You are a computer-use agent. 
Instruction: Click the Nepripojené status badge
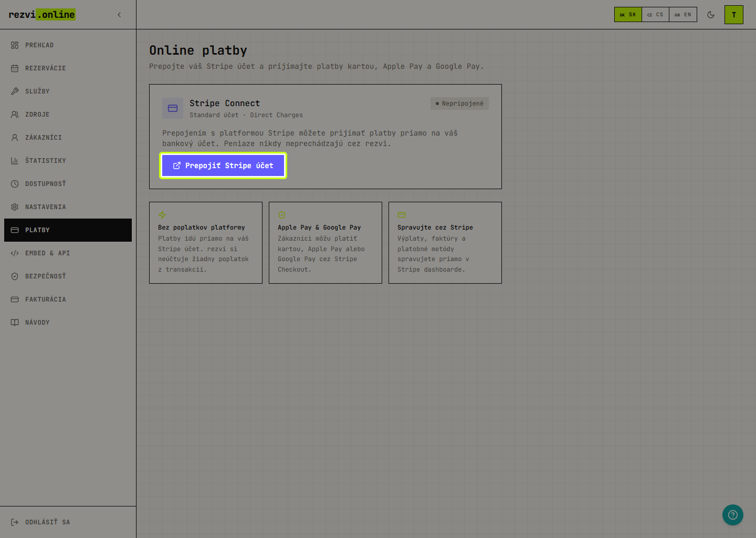coord(459,104)
